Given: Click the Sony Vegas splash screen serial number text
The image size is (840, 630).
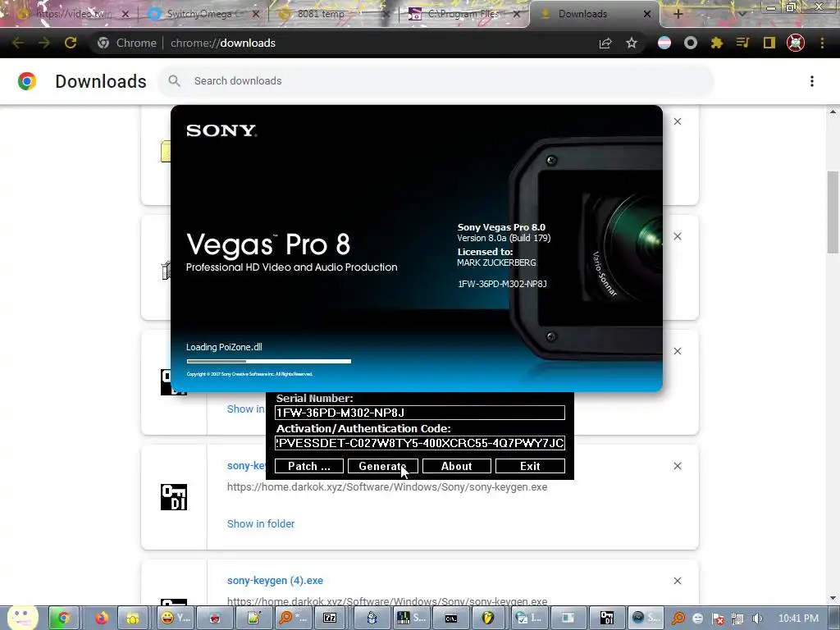Looking at the screenshot, I should click(x=503, y=284).
